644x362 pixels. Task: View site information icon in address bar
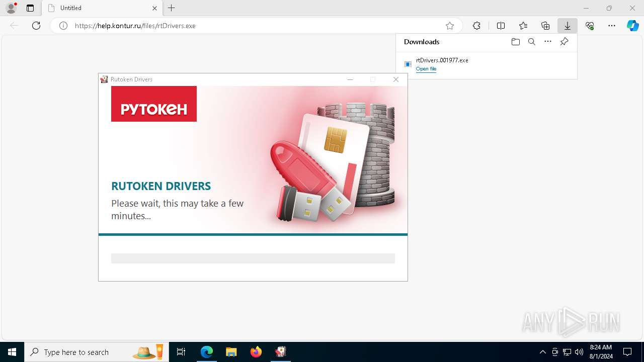click(x=63, y=26)
